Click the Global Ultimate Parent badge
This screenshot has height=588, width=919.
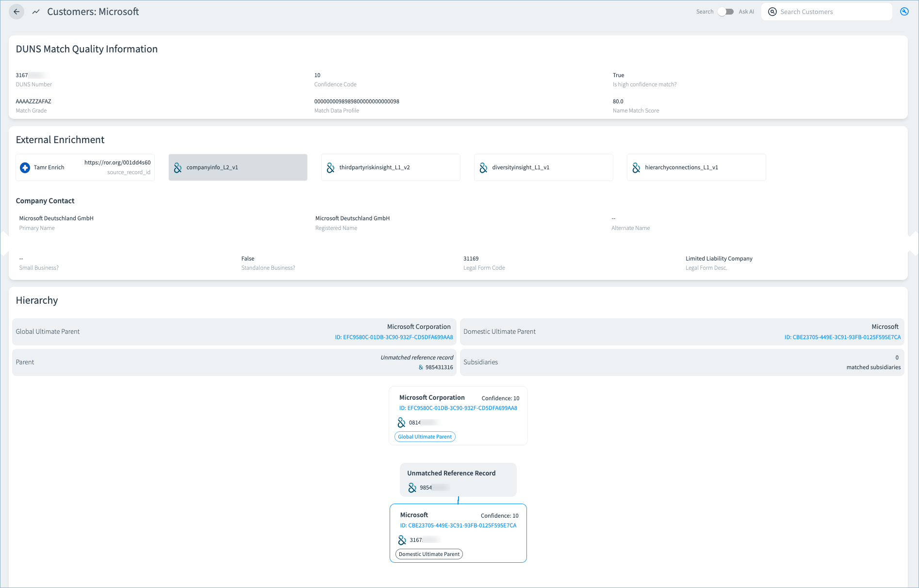425,437
